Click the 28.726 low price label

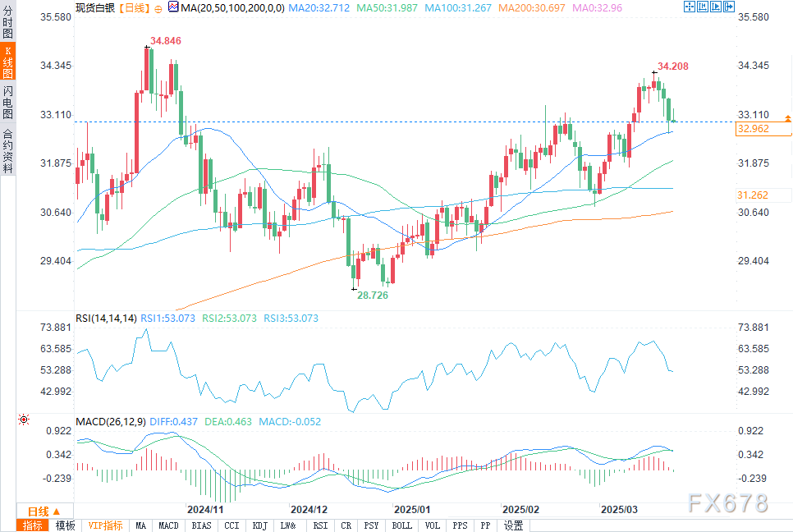pyautogui.click(x=373, y=296)
